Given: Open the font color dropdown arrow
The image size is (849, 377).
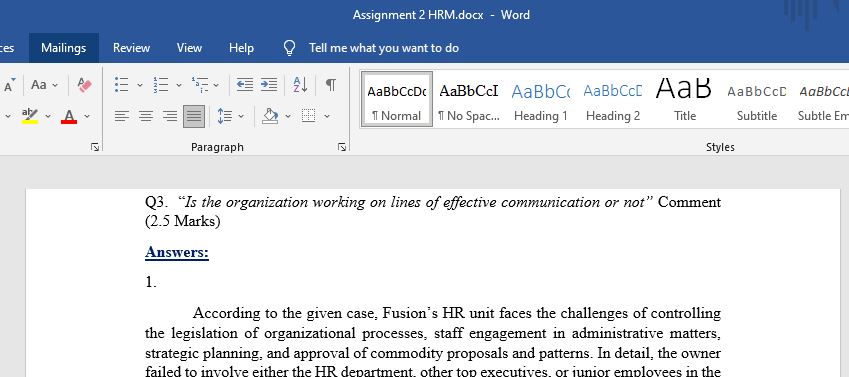Looking at the screenshot, I should pyautogui.click(x=87, y=116).
